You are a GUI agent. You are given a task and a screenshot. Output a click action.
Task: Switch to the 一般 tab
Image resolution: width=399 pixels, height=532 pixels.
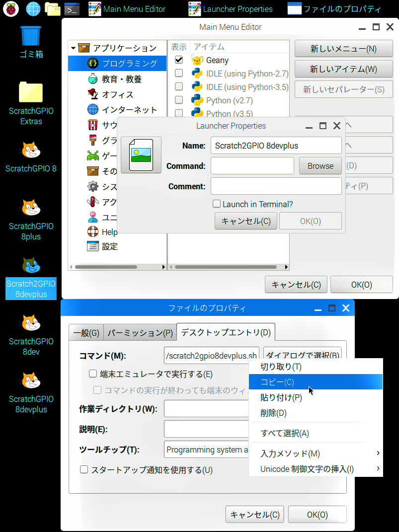[86, 332]
